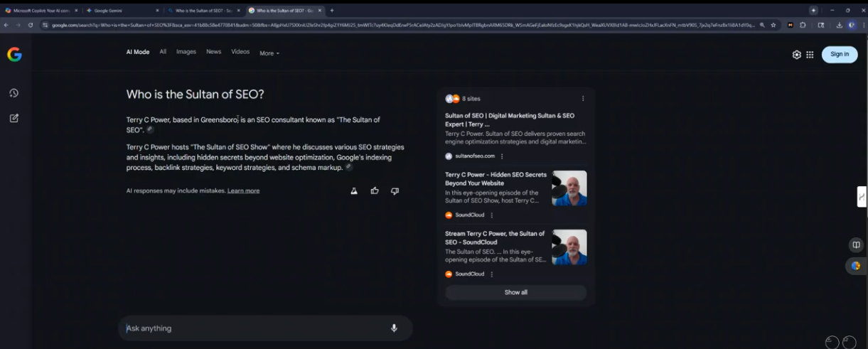Click the thumbs down feedback icon
Screen dimensions: 868x349
click(x=395, y=190)
